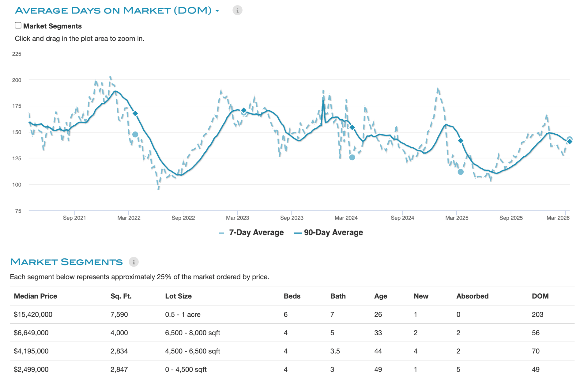The width and height of the screenshot is (588, 381).
Task: Click the Average Days on Market title
Action: (113, 11)
